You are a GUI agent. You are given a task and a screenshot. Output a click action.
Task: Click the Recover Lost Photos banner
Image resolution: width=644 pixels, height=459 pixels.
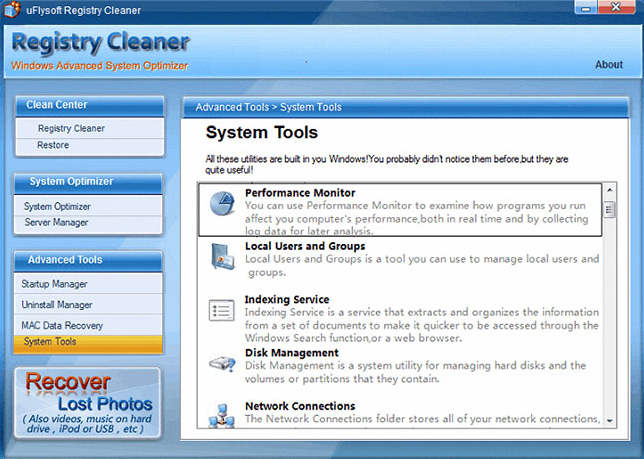[87, 403]
